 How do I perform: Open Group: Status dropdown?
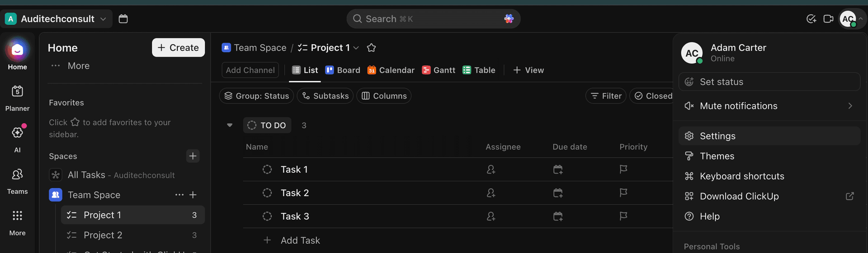click(x=256, y=96)
